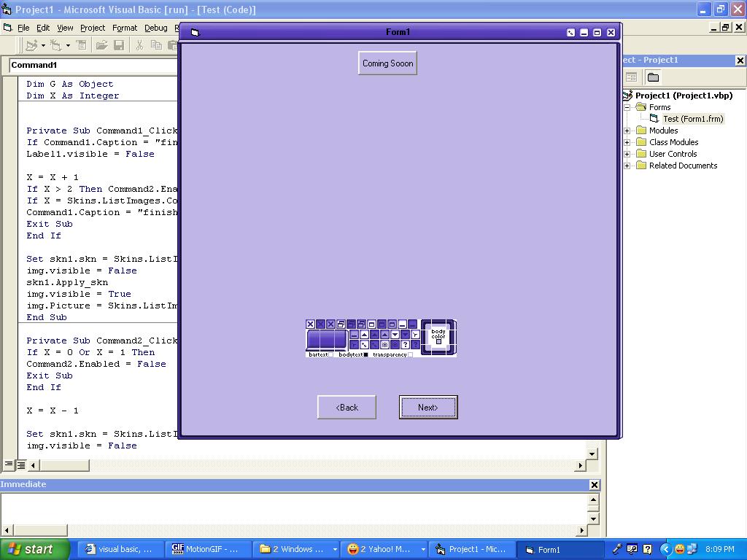Viewport: 747px width, 560px height.
Task: Select Test (Form1.frm) in project tree
Action: coord(692,119)
